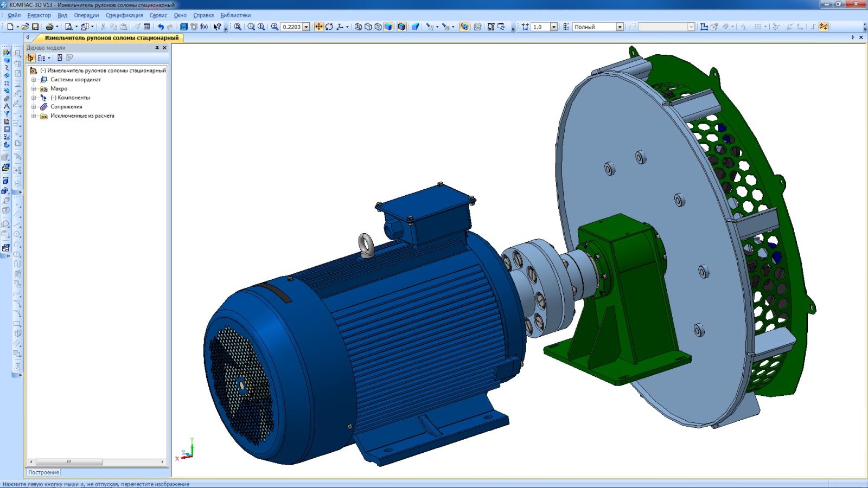Open the Операции menu
868x488 pixels.
pos(86,15)
